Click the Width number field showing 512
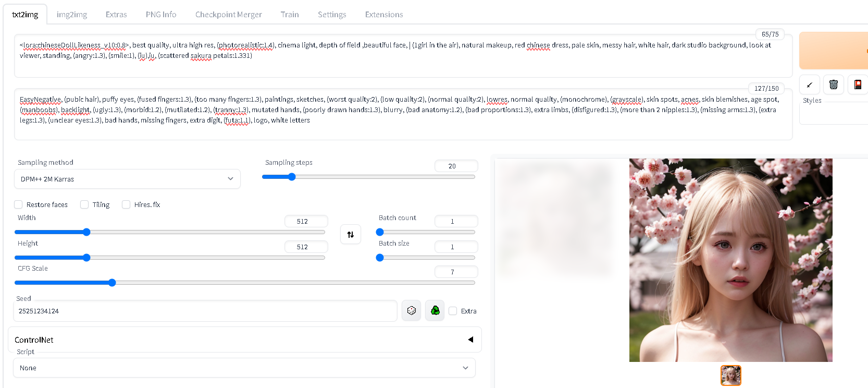Image resolution: width=868 pixels, height=388 pixels. (306, 221)
